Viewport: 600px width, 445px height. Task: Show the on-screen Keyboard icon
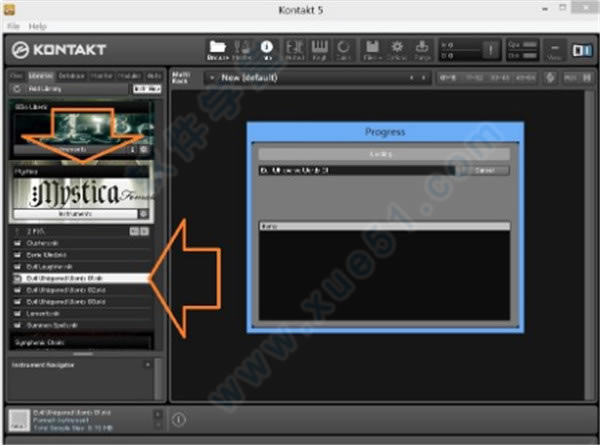tap(319, 50)
